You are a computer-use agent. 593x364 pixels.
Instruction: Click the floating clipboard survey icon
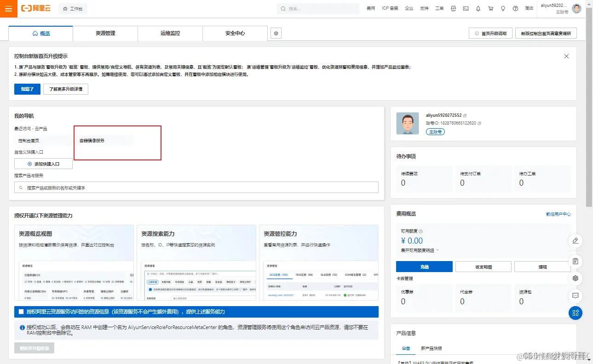pyautogui.click(x=575, y=261)
